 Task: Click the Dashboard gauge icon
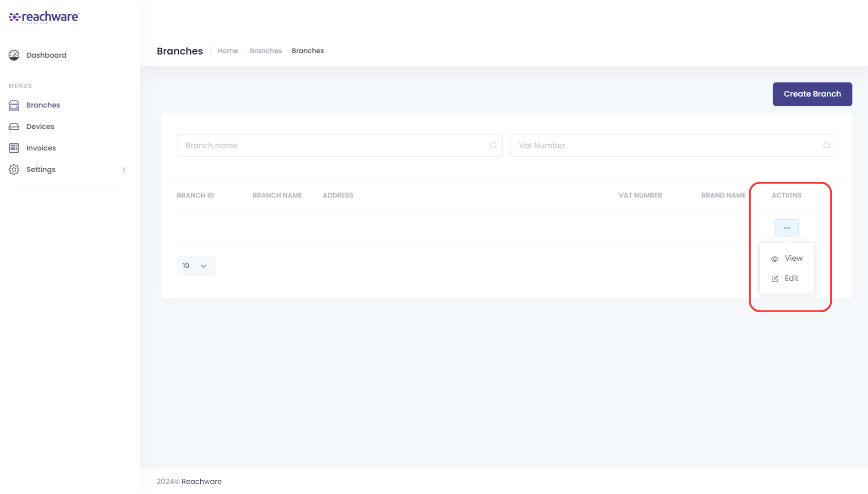[14, 55]
